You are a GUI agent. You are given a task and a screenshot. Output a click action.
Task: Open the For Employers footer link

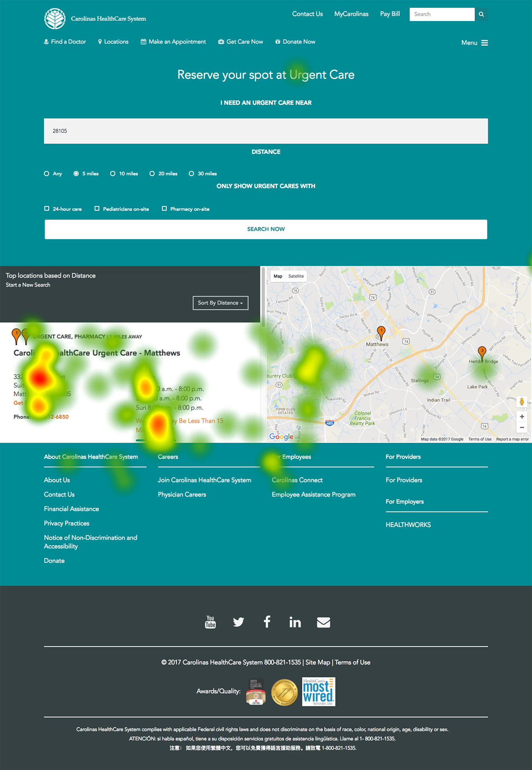point(405,502)
